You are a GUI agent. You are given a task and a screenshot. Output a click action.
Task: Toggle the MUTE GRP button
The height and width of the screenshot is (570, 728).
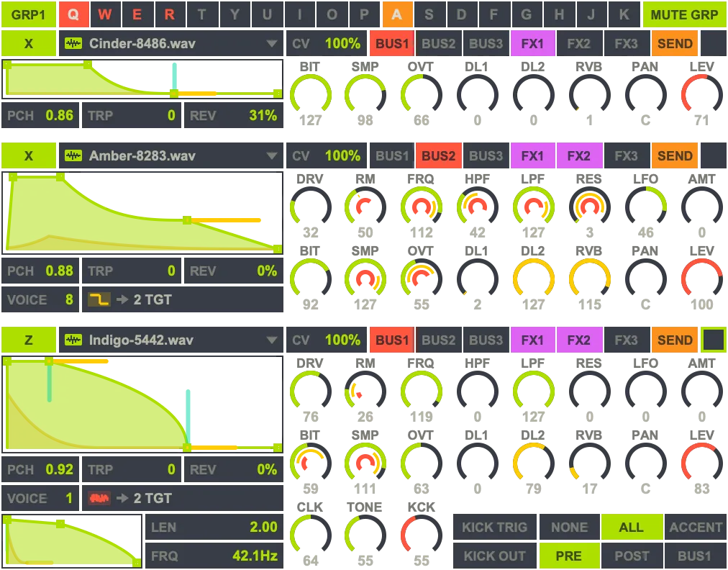(x=684, y=14)
